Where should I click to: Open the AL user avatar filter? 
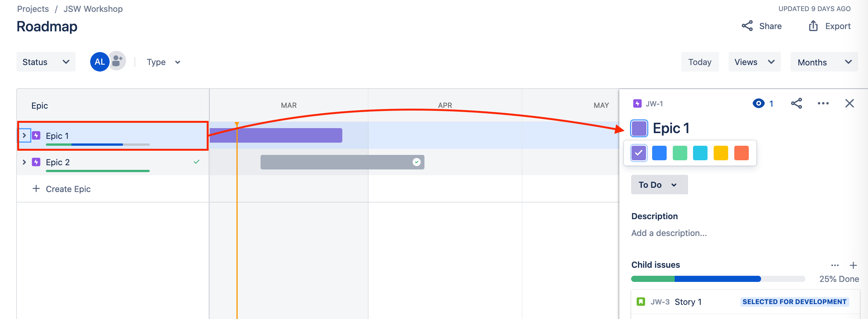coord(100,62)
